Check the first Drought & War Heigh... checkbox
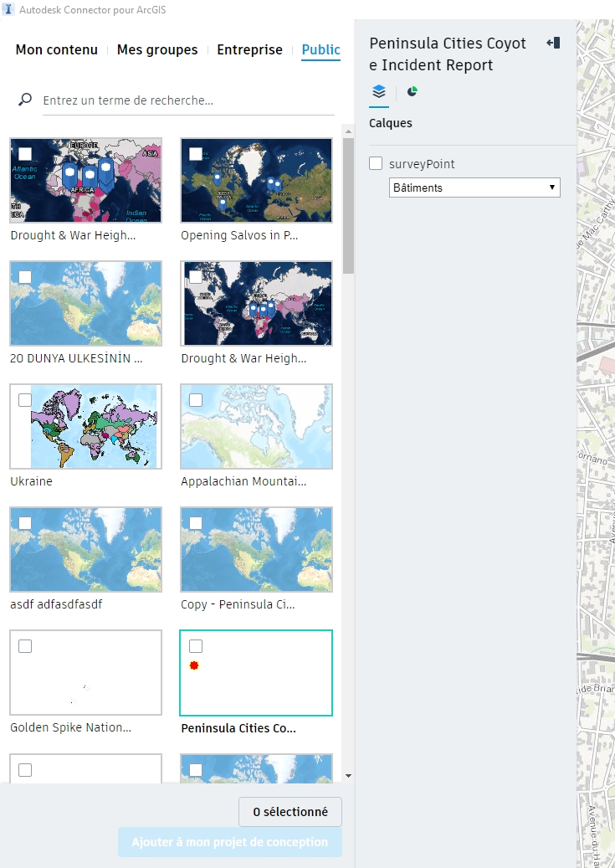Image resolution: width=615 pixels, height=868 pixels. (x=25, y=153)
